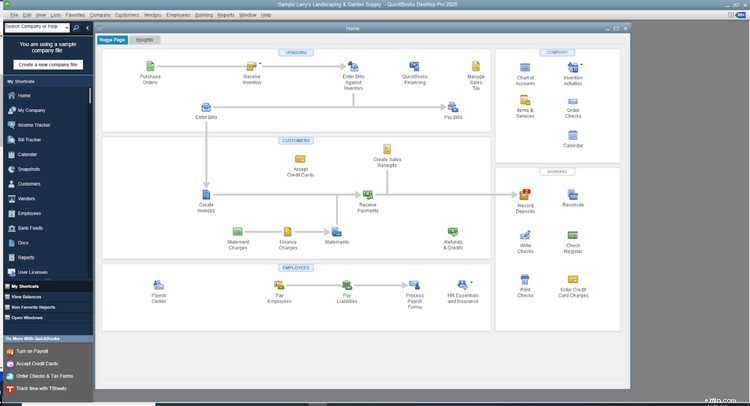Open the Receive Payments icon

pos(367,194)
